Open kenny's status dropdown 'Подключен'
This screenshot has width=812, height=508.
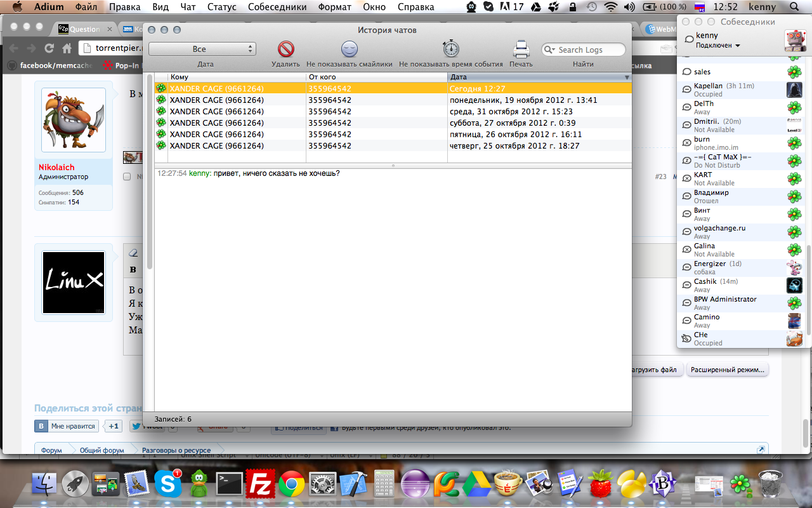(717, 46)
